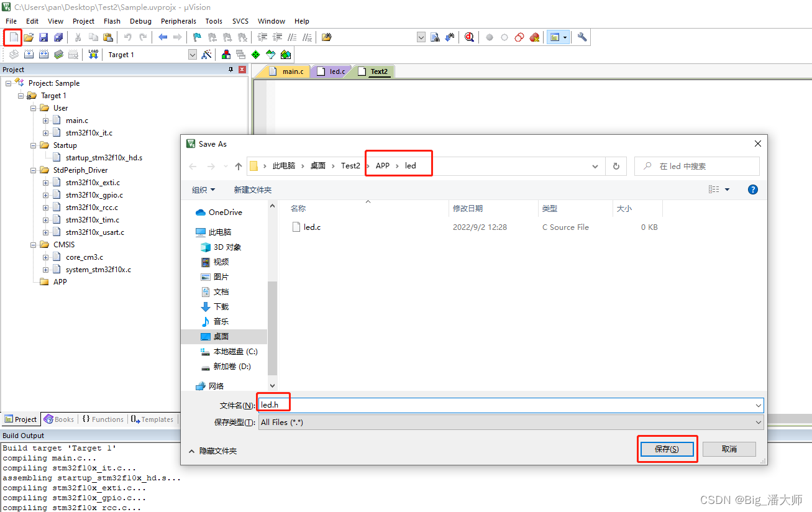The height and width of the screenshot is (512, 812).
Task: Click the 文件名 input field containing led.h
Action: (x=511, y=405)
